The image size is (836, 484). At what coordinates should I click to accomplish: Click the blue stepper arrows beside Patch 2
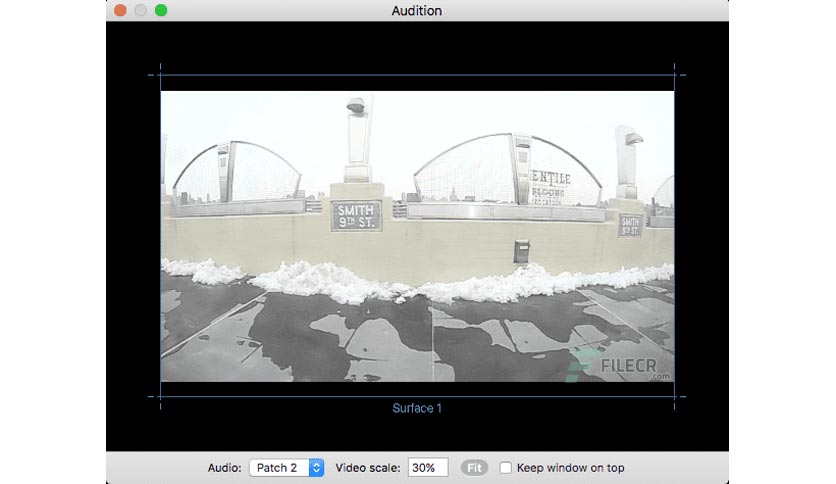316,467
